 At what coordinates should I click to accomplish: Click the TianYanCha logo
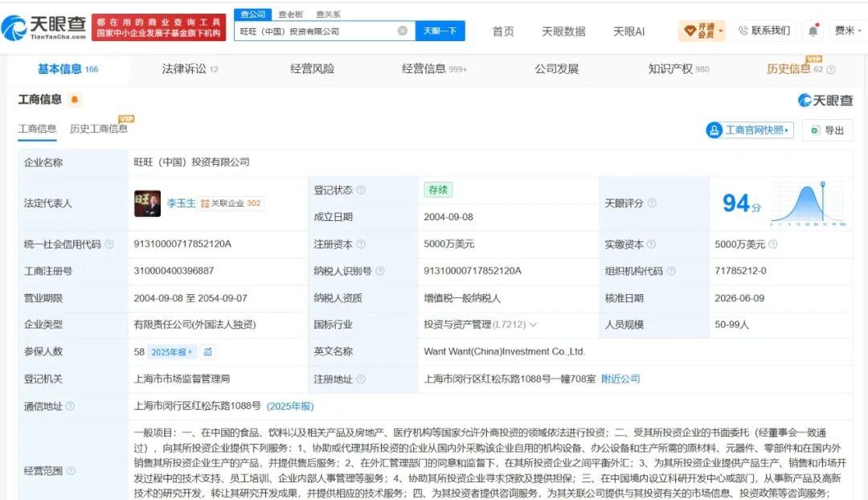click(44, 27)
